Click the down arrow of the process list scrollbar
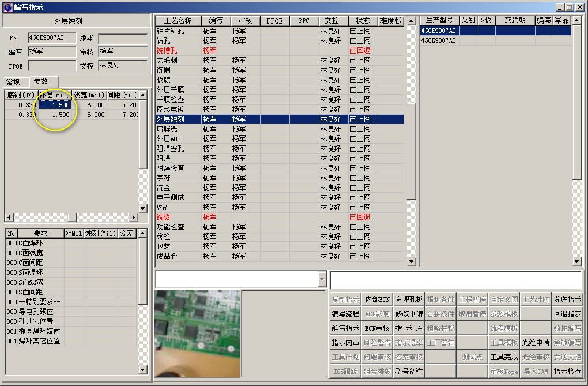 coord(412,262)
